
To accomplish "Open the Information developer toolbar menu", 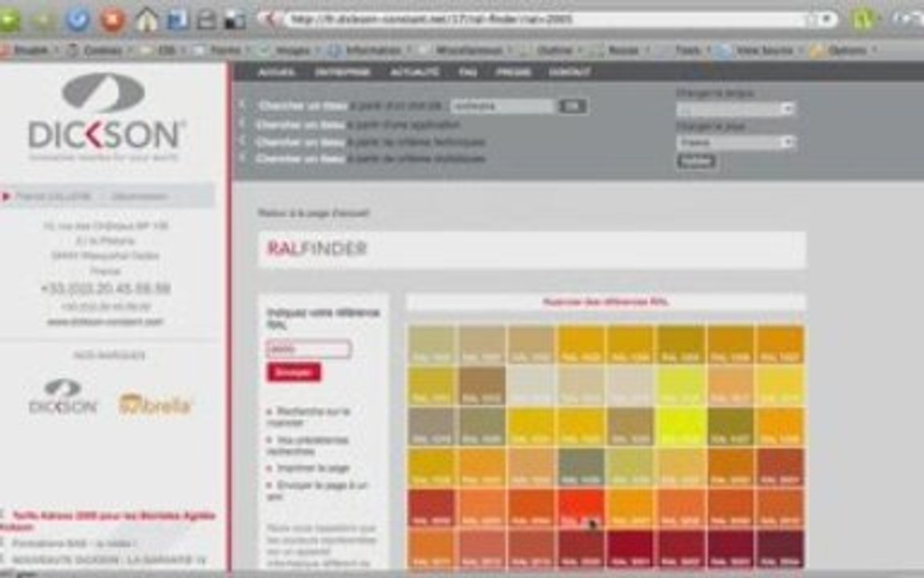I will coord(368,51).
